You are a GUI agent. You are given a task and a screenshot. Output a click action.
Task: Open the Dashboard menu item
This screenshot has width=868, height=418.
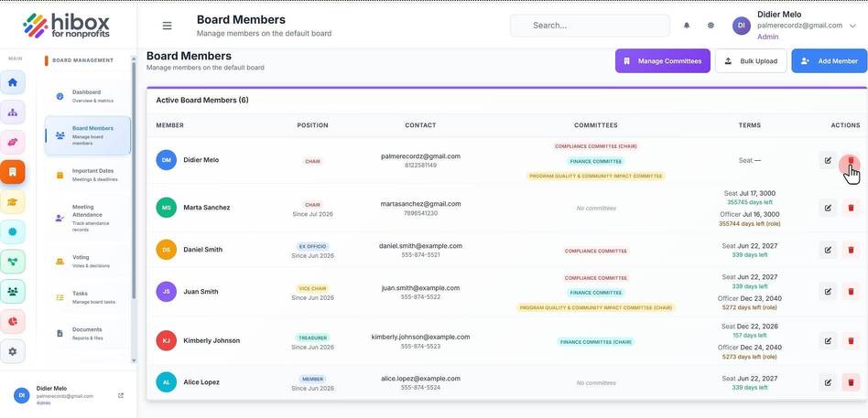88,96
